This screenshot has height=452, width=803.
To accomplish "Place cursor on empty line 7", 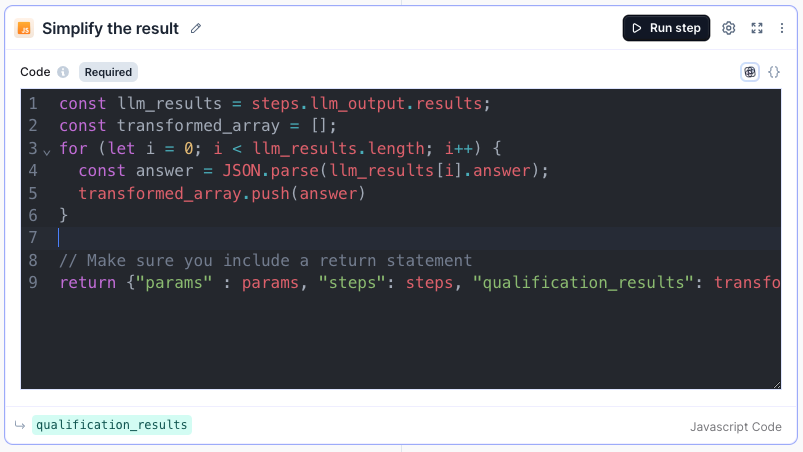I will (300, 237).
